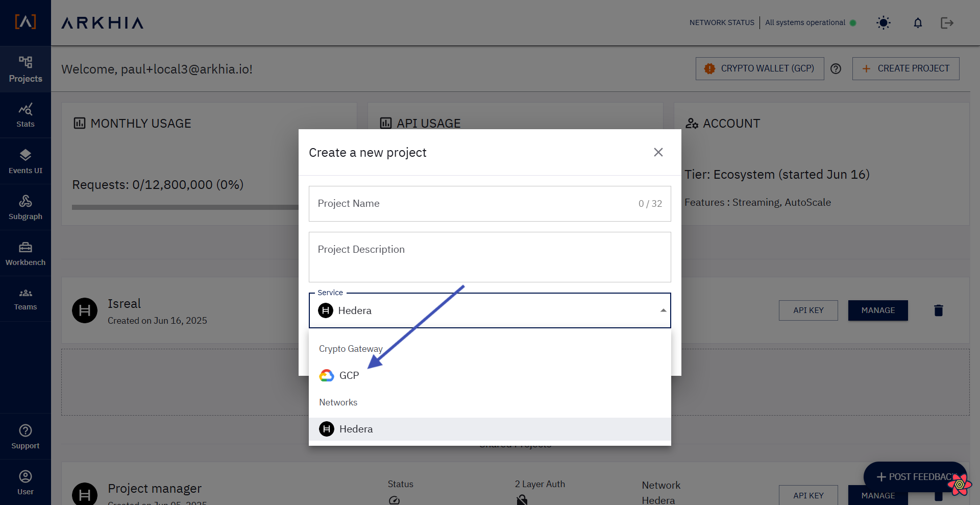
Task: Click API KEY for Project manager
Action: coord(808,495)
